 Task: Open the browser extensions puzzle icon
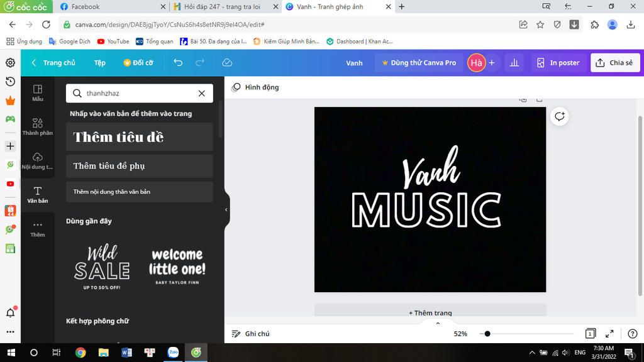pos(594,25)
